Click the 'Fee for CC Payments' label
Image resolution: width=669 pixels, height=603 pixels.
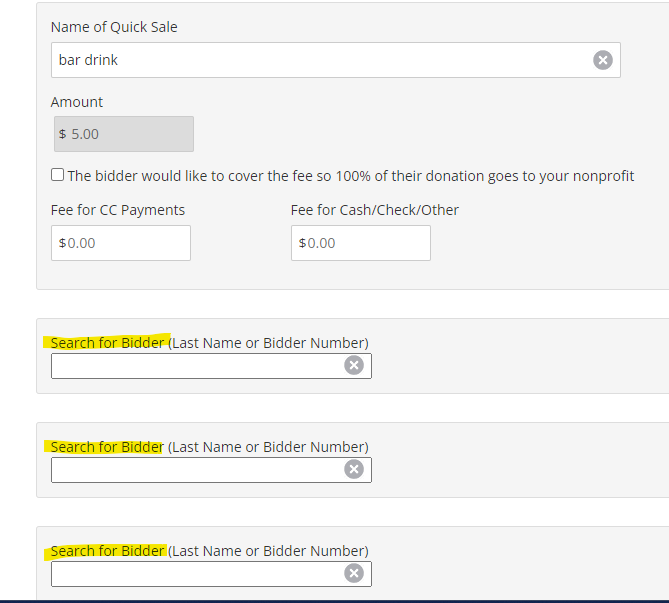(118, 210)
